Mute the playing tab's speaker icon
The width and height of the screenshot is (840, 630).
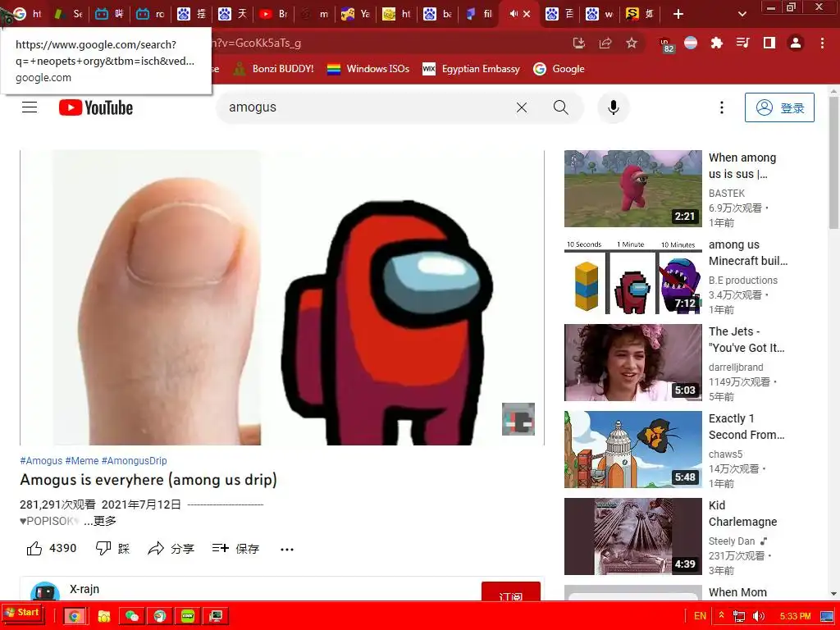pyautogui.click(x=514, y=14)
